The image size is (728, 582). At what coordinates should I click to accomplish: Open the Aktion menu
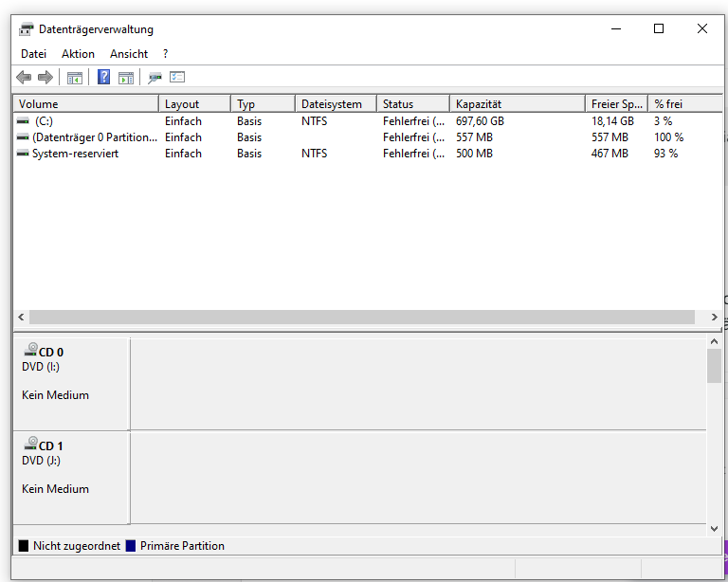pos(78,54)
